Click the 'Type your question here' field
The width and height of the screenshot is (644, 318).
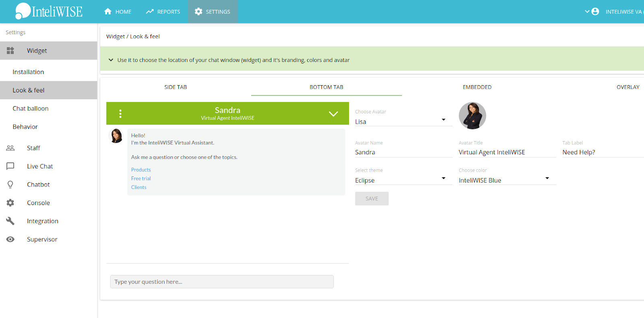222,282
